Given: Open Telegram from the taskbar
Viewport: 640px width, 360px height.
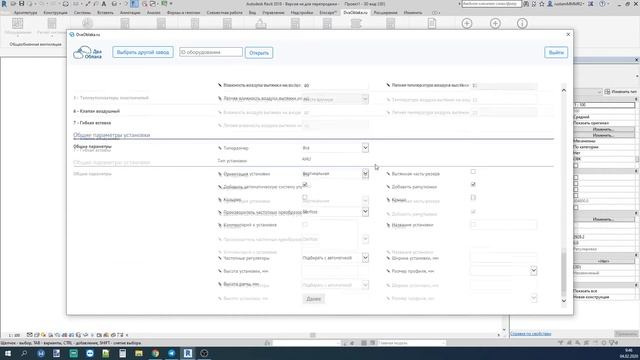Looking at the screenshot, I should coord(172,353).
